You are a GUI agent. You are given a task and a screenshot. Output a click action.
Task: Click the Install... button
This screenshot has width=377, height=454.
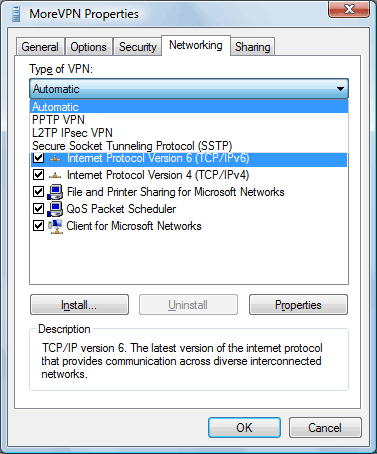click(x=79, y=305)
